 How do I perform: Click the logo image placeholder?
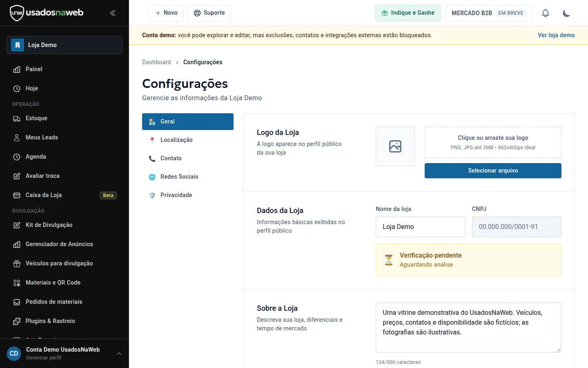395,146
